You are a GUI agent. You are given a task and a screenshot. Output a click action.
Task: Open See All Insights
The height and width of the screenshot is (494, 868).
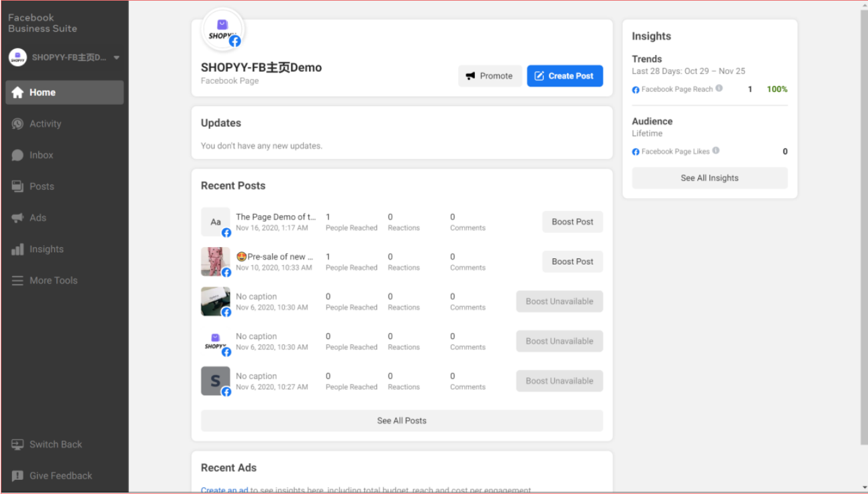[709, 178]
